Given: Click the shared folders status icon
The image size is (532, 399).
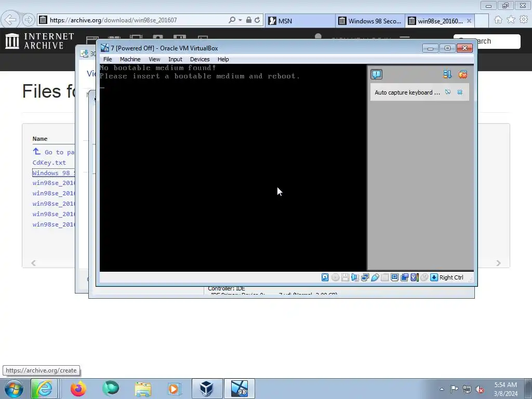Looking at the screenshot, I should pos(385,277).
